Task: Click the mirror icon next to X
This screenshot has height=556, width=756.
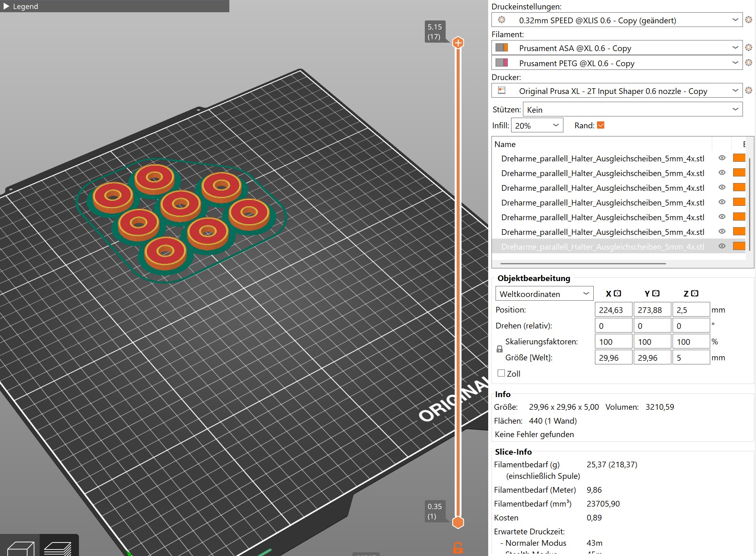Action: 617,293
